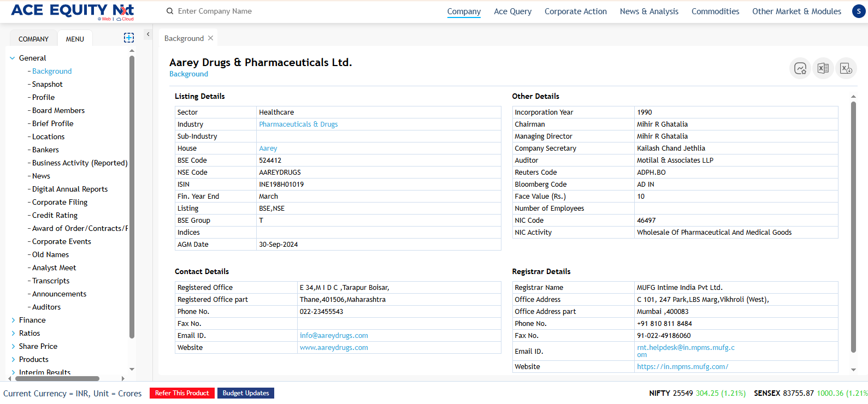Screen dimensions: 868x404
Task: Click the ACE Equity Nxt logo
Action: 72,11
